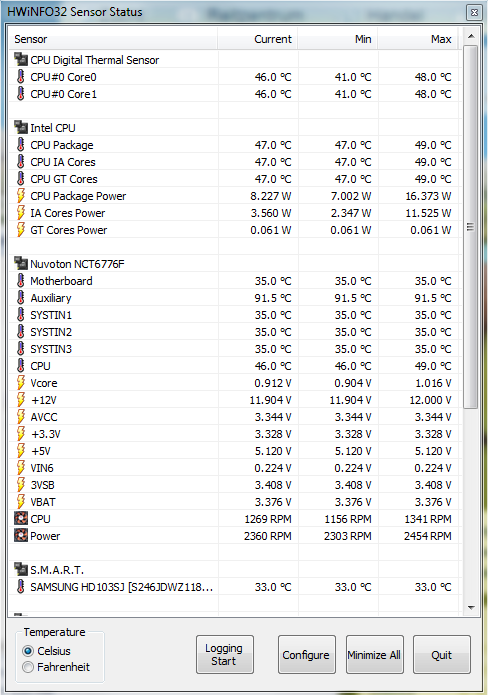The height and width of the screenshot is (695, 488).
Task: Click +12V max value 12.000 V
Action: [x=430, y=400]
